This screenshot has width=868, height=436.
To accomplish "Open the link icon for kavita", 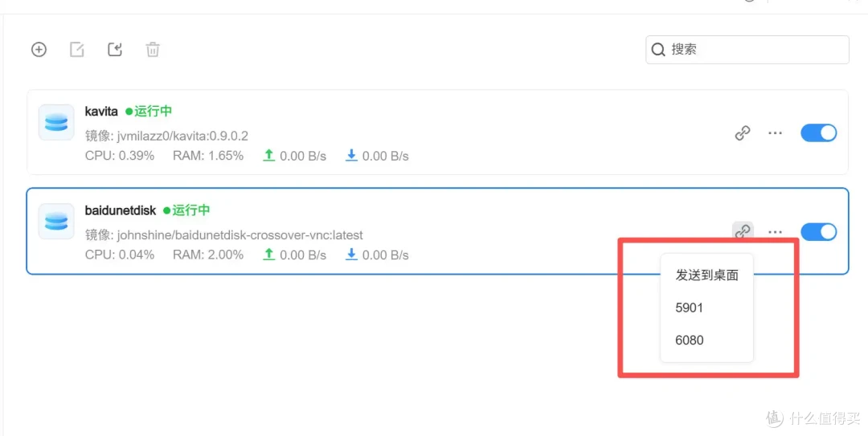I will (x=743, y=132).
